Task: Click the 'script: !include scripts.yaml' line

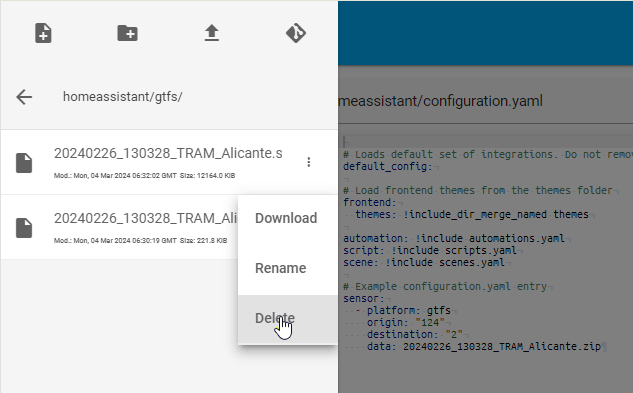Action: (x=430, y=250)
